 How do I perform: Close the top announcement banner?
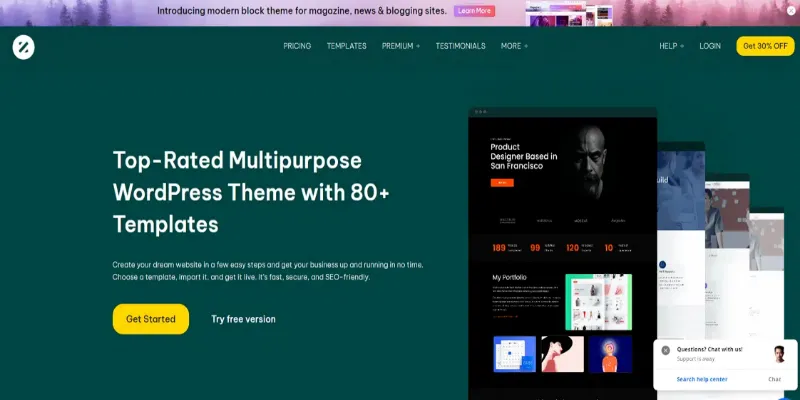791,11
